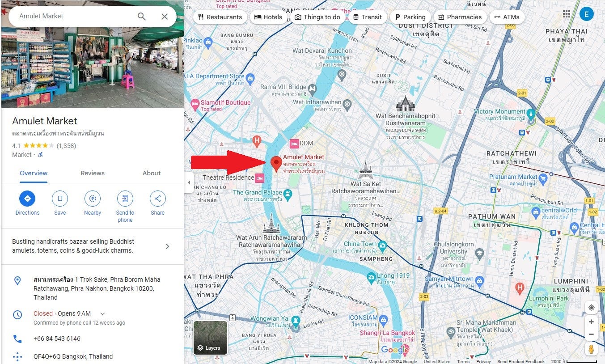Click the Grand Palace map marker
This screenshot has width=605, height=364.
click(x=288, y=195)
